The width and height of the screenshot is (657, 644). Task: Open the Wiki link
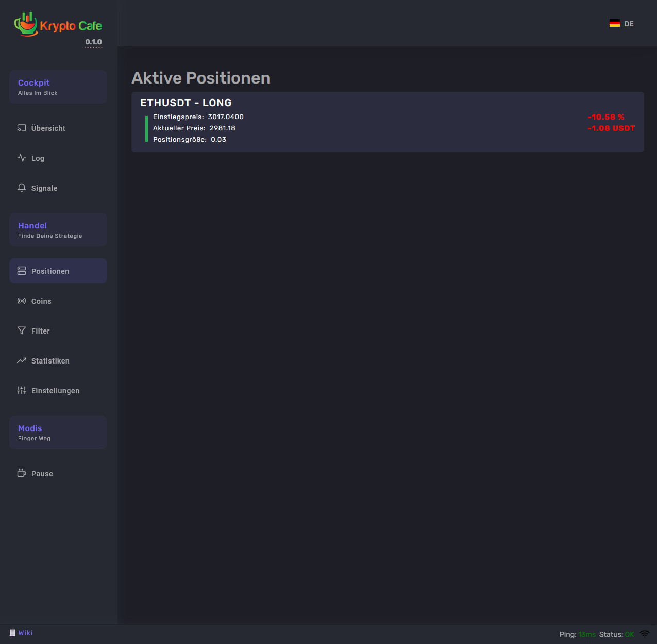pyautogui.click(x=25, y=633)
